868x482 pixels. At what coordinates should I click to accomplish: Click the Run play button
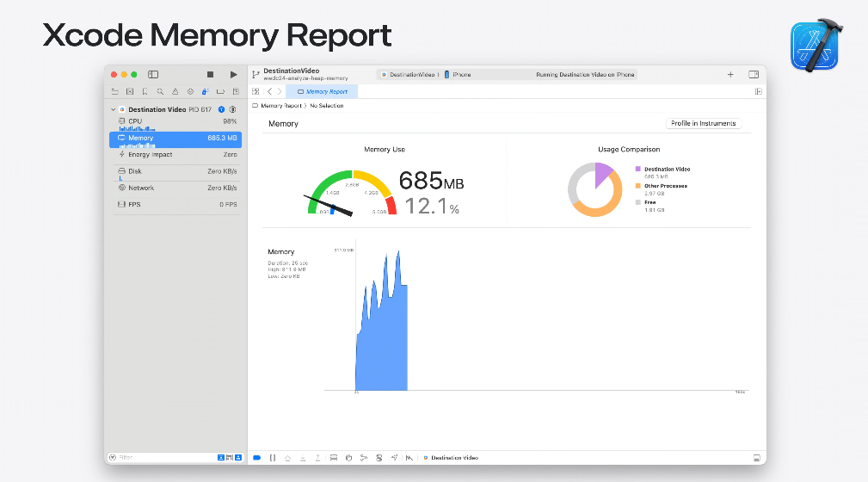[234, 74]
